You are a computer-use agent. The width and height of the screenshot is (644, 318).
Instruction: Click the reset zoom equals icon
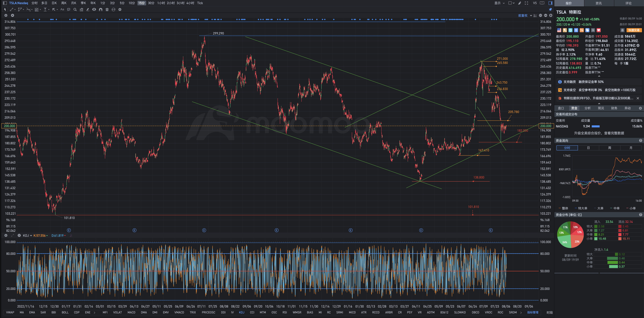(x=540, y=15)
